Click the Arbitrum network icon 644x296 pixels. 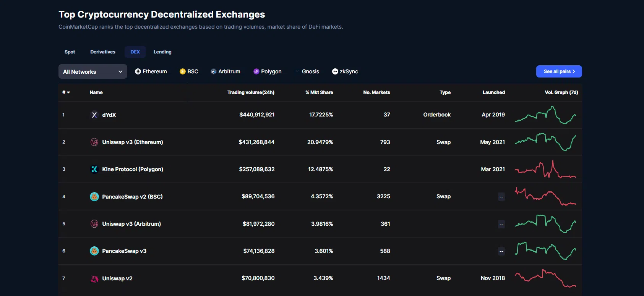coord(214,71)
